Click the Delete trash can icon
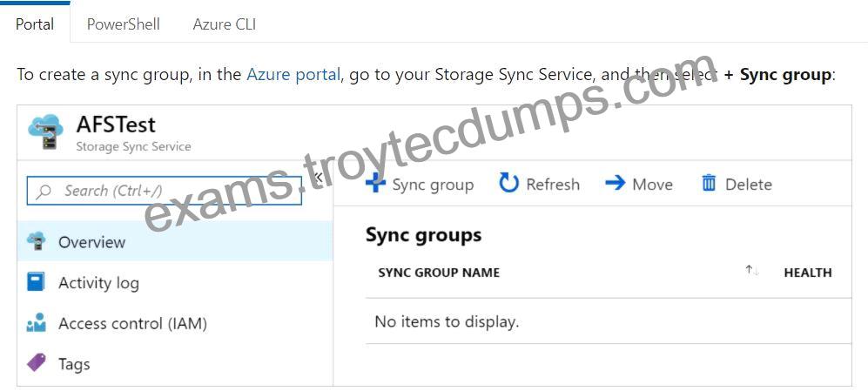This screenshot has height=391, width=868. coord(709,183)
